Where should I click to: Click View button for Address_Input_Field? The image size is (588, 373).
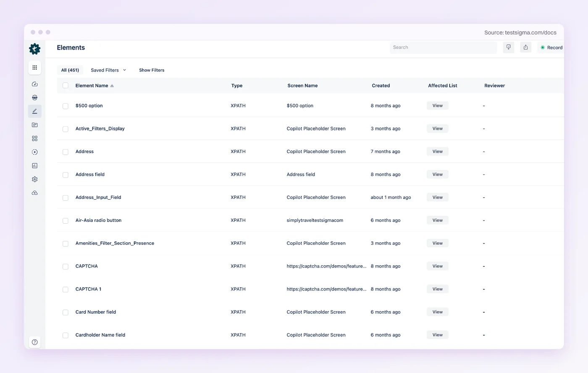(x=438, y=197)
